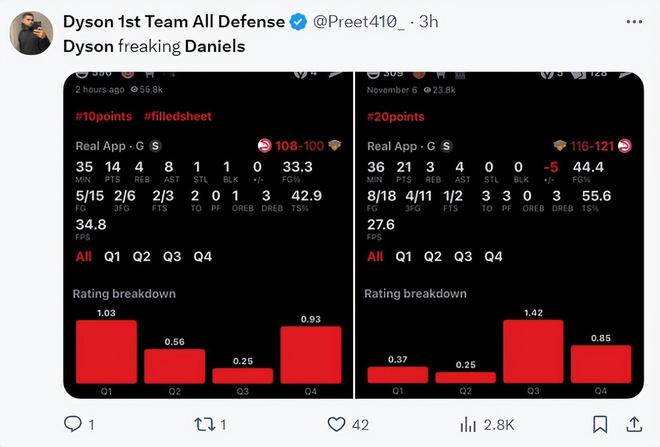Select Q3 tab in right stats card
The image size is (660, 447).
463,256
